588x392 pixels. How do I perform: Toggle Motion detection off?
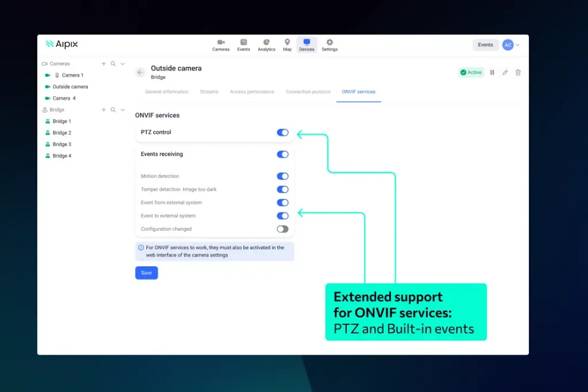tap(283, 176)
